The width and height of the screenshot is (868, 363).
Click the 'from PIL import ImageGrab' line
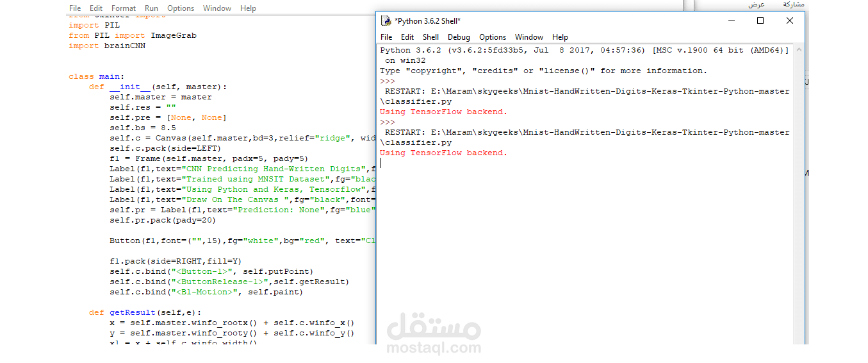[133, 35]
